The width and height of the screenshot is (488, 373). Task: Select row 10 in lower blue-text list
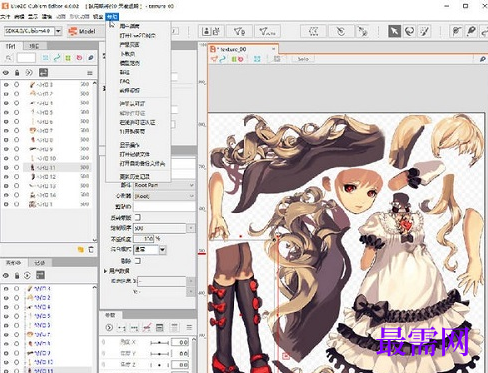tap(46, 362)
